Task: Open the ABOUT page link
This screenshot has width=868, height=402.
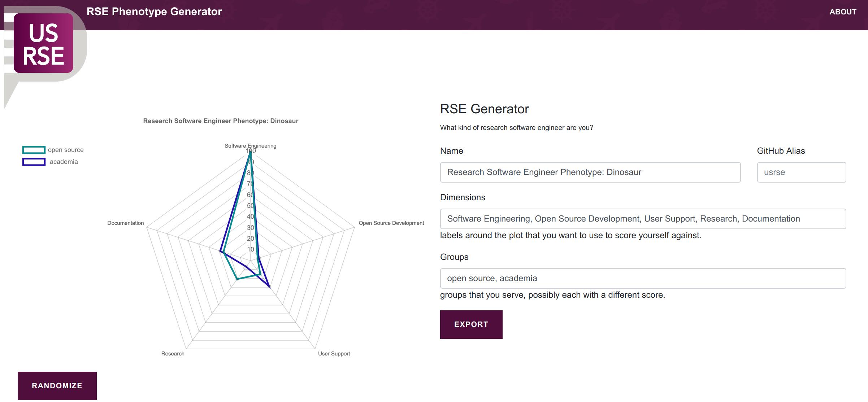Action: tap(843, 12)
